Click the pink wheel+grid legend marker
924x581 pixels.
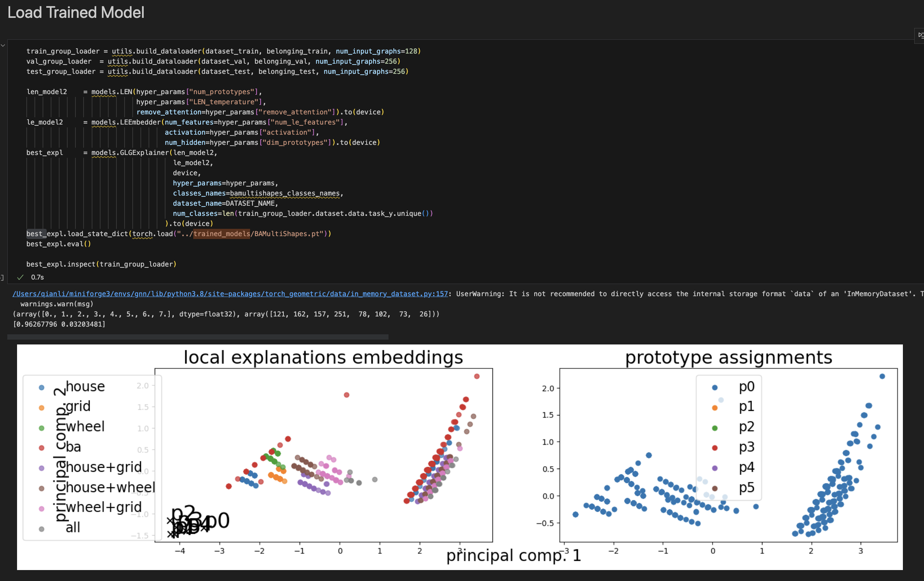tap(41, 509)
